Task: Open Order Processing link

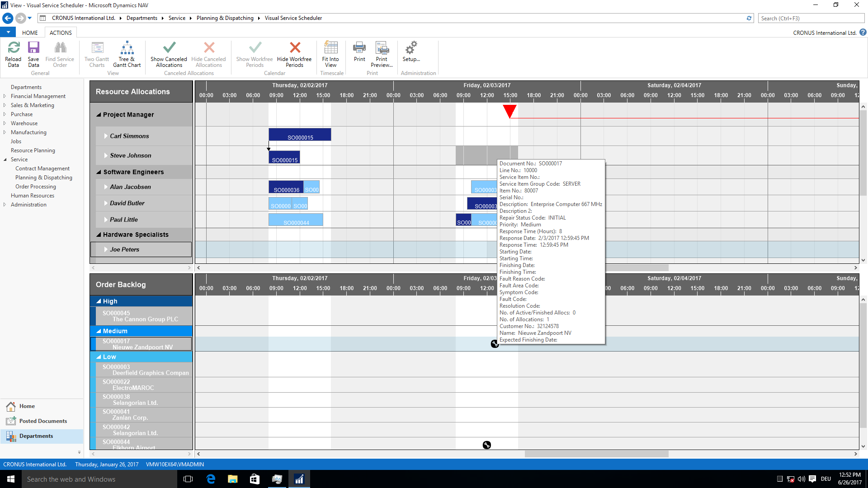Action: (36, 187)
